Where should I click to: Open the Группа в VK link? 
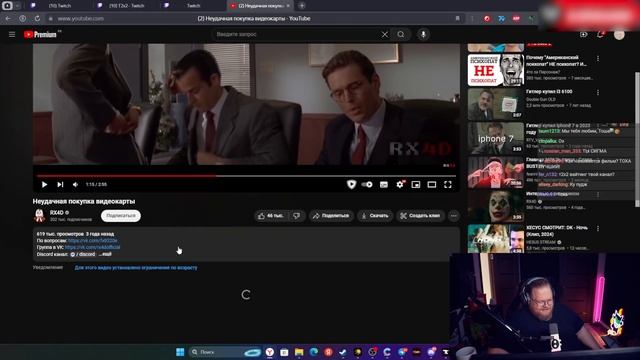click(92, 247)
